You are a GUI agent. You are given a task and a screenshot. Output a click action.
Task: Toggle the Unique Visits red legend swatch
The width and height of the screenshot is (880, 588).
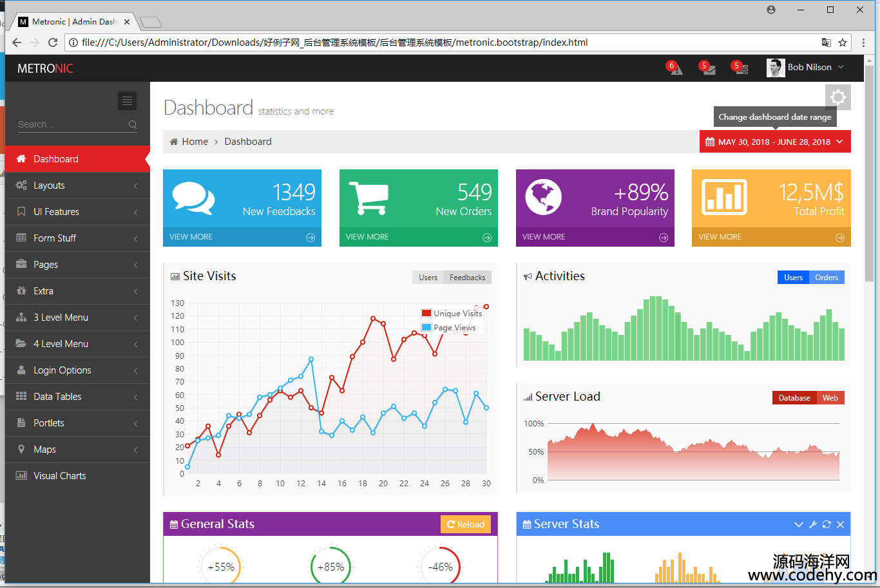click(x=426, y=314)
